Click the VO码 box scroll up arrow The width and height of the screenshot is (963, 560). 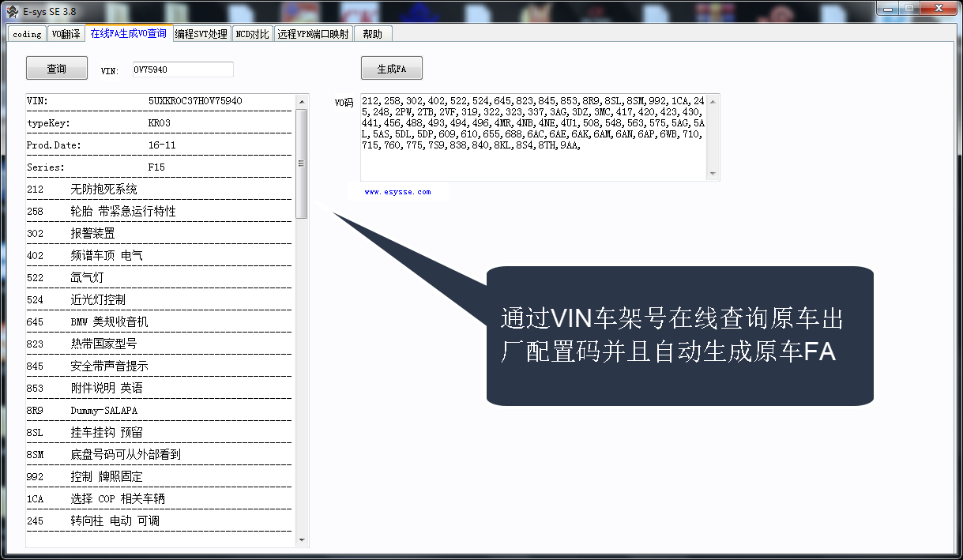(x=713, y=101)
